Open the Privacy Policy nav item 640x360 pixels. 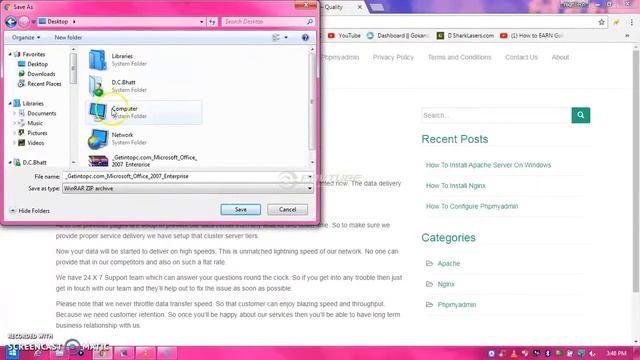(393, 58)
